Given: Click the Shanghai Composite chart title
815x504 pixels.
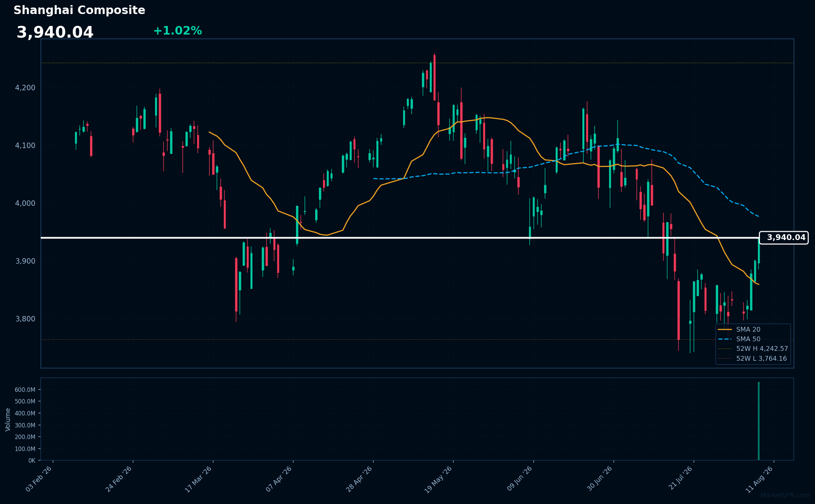Looking at the screenshot, I should 79,10.
